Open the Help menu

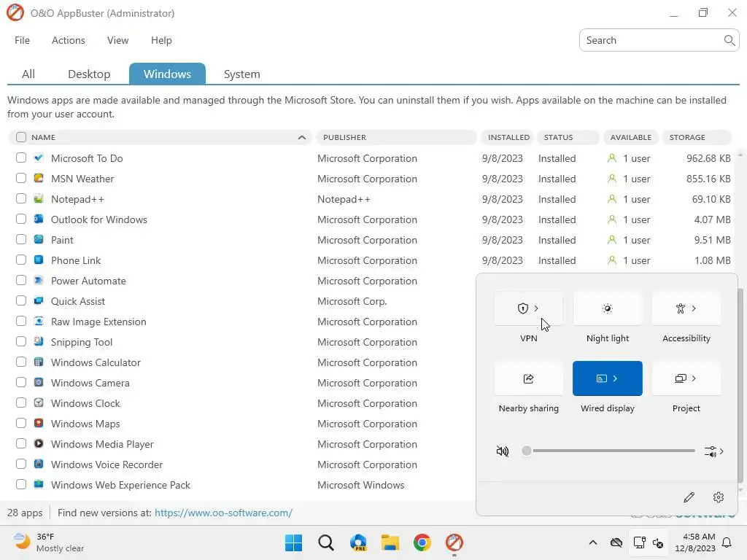pyautogui.click(x=161, y=41)
